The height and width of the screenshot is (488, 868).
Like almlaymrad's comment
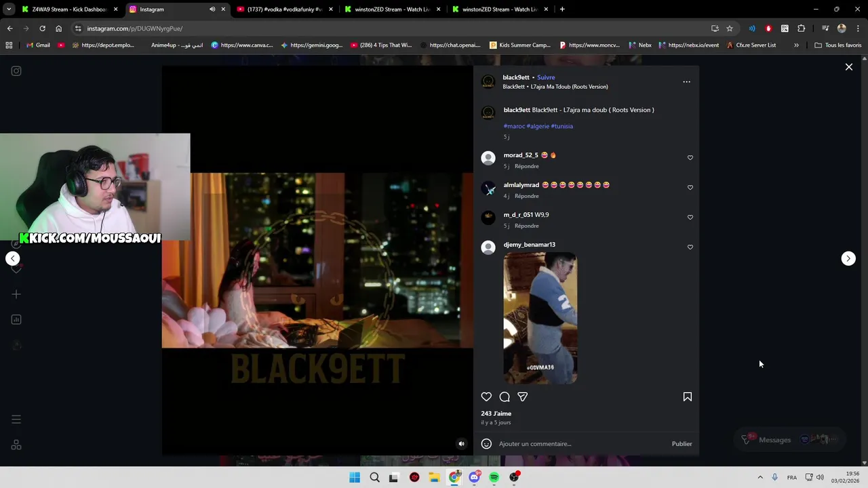(x=690, y=187)
